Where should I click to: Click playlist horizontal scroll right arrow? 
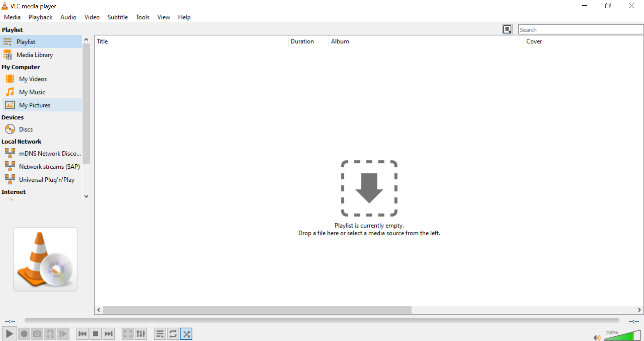[639, 310]
